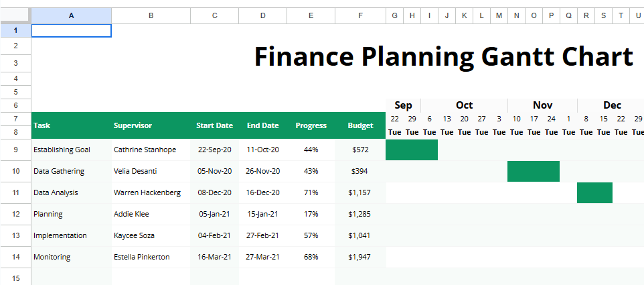Viewport: 644px width, 285px height.
Task: Click row 9 header number
Action: click(x=15, y=150)
